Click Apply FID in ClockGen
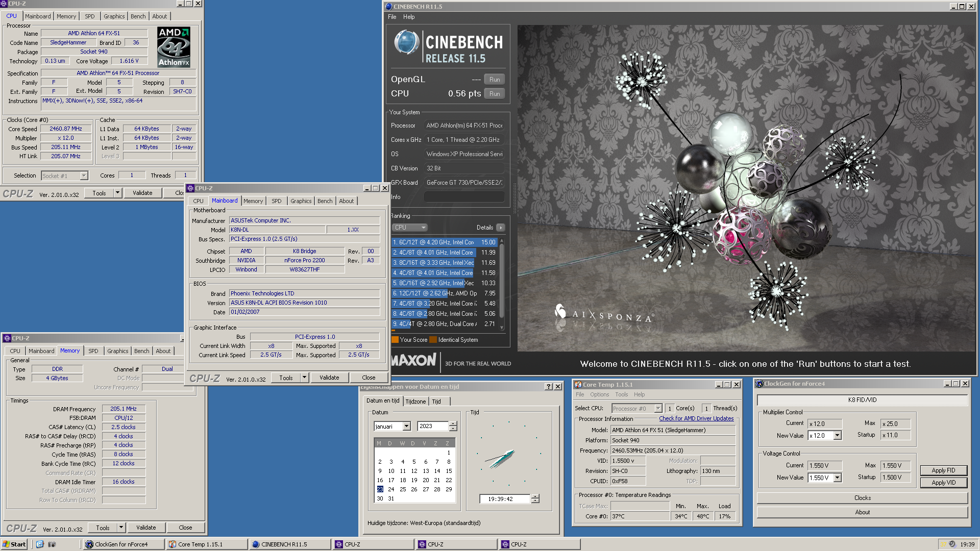 pos(943,470)
